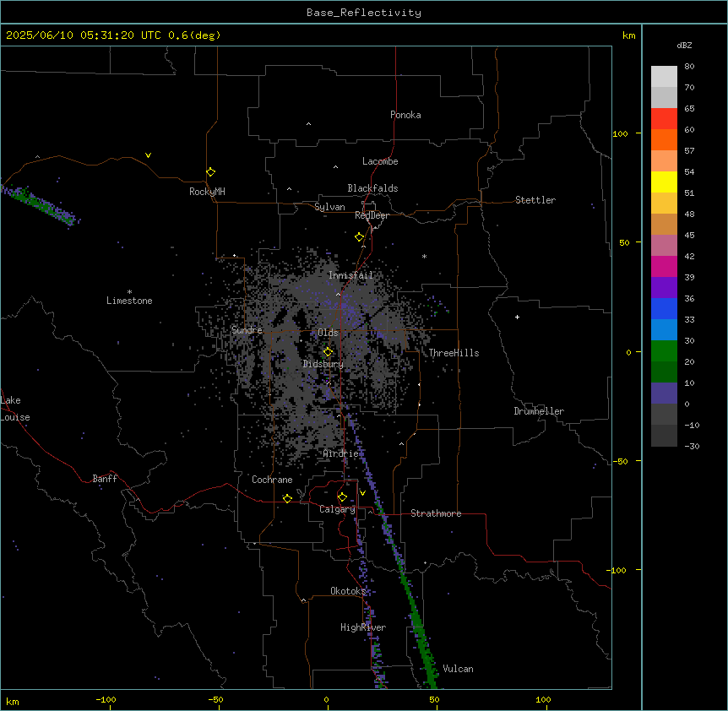
Task: Click the yellow diamond marker above RockyMH
Action: (210, 172)
